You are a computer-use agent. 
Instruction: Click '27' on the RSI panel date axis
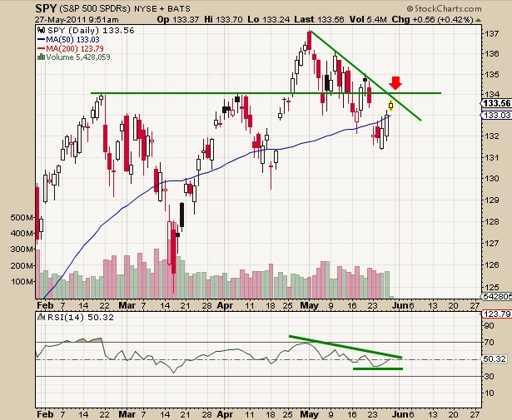[x=475, y=414]
